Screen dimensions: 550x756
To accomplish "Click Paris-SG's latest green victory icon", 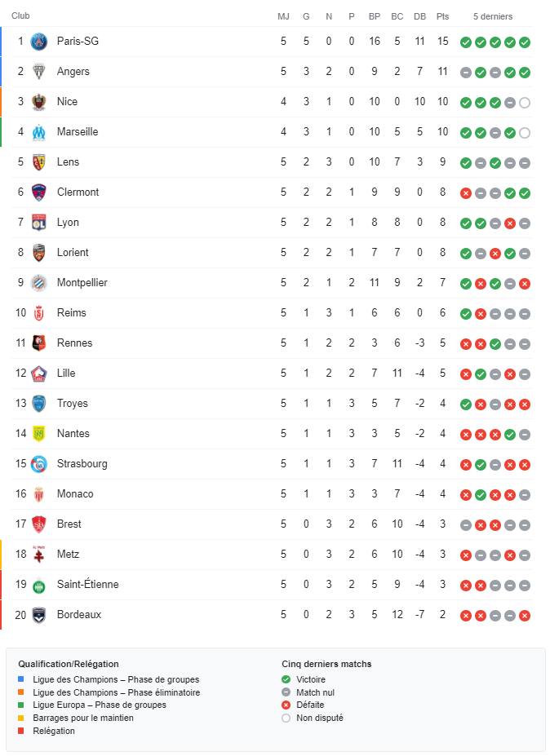I will click(525, 42).
